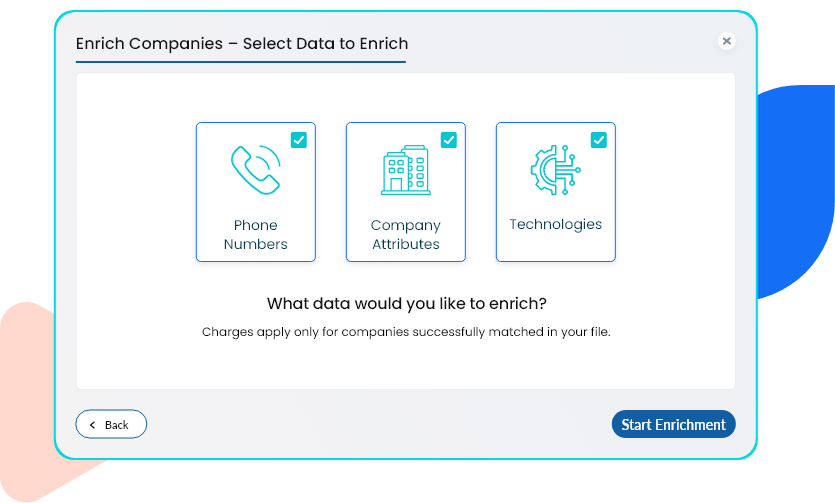The width and height of the screenshot is (835, 503).
Task: Select the Company Attributes label
Action: [405, 234]
